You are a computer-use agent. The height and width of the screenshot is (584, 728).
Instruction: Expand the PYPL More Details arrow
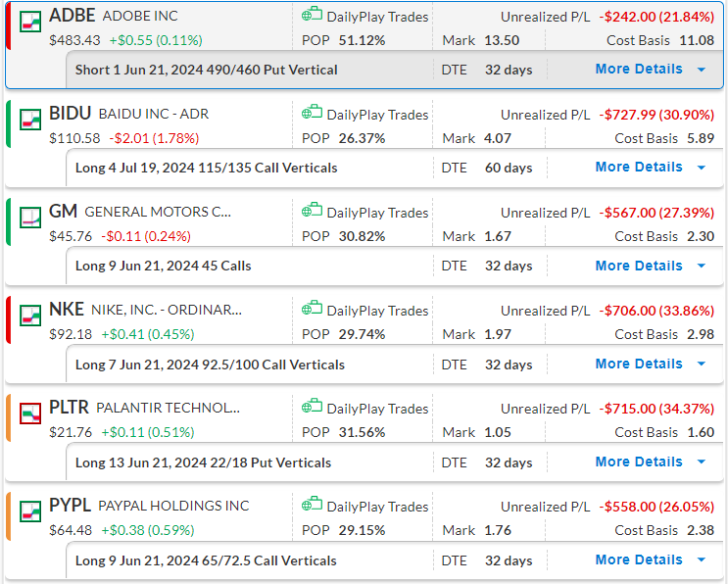pos(702,560)
